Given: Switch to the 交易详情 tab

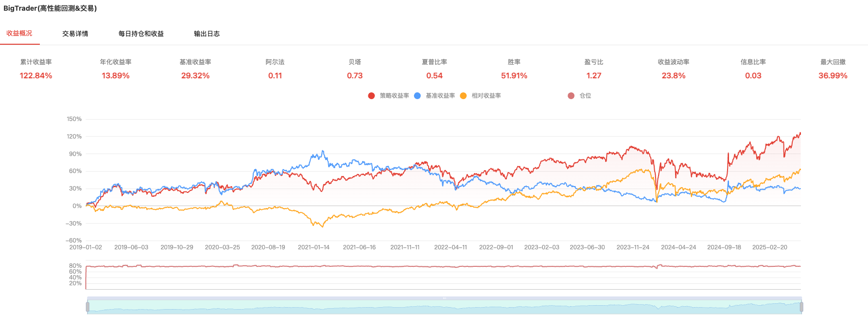Looking at the screenshot, I should pyautogui.click(x=75, y=34).
